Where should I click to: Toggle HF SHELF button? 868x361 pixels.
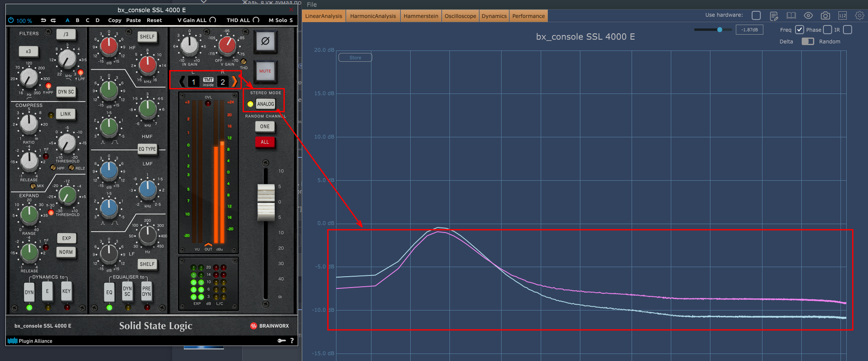[147, 37]
